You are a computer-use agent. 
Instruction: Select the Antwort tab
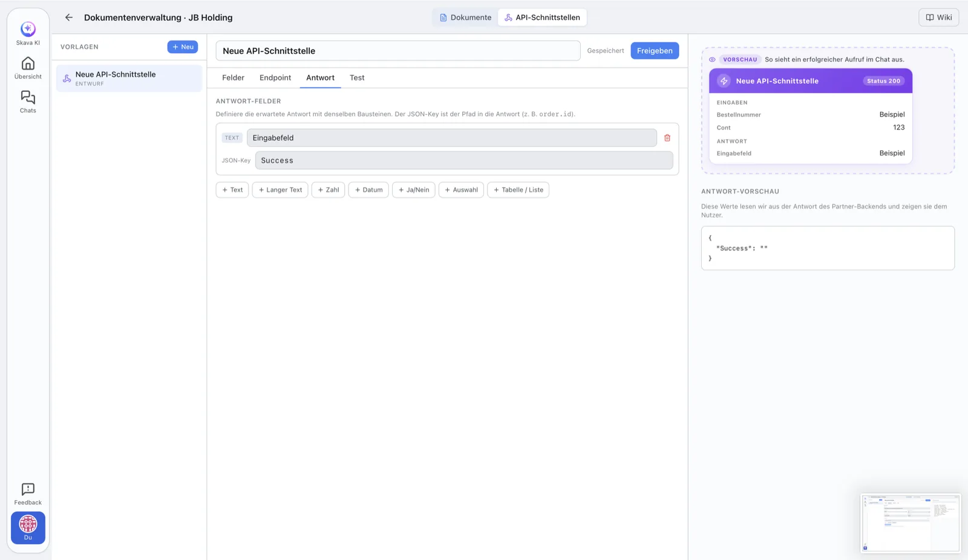[x=320, y=77]
